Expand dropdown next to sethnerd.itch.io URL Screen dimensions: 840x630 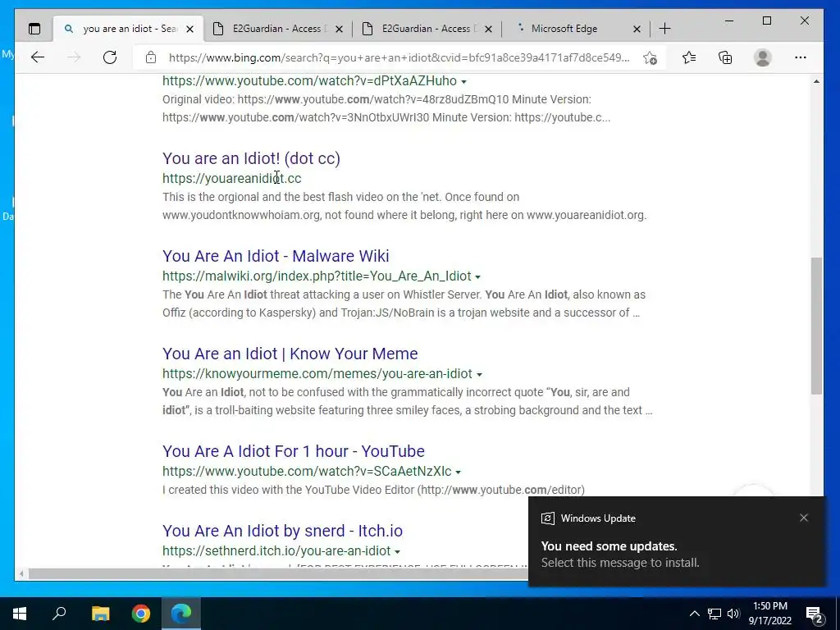pos(398,551)
